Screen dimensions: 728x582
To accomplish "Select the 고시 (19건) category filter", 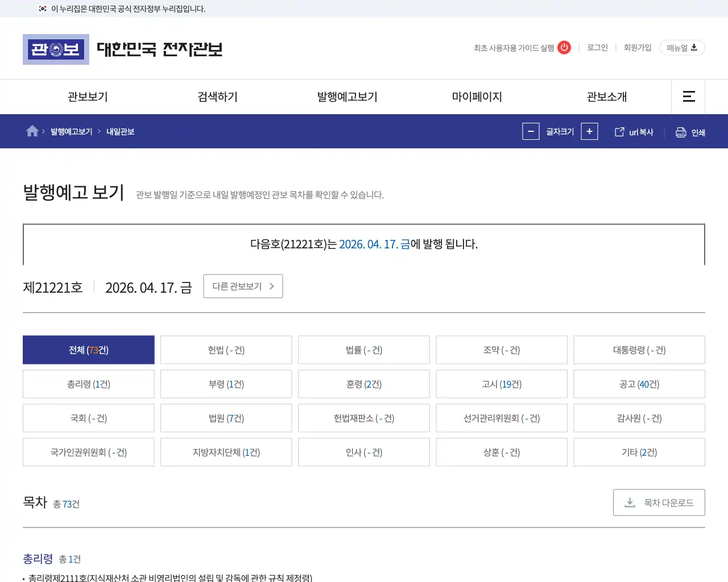I will click(x=502, y=384).
